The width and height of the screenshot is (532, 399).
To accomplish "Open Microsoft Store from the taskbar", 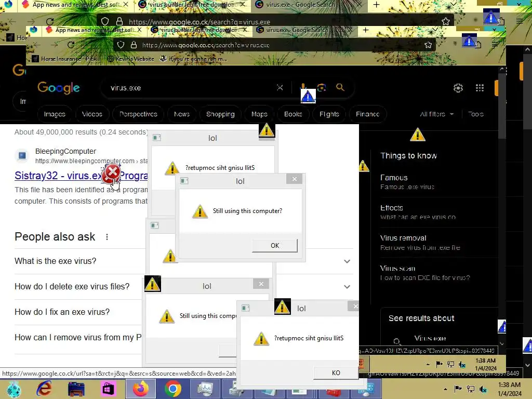I will [108, 389].
